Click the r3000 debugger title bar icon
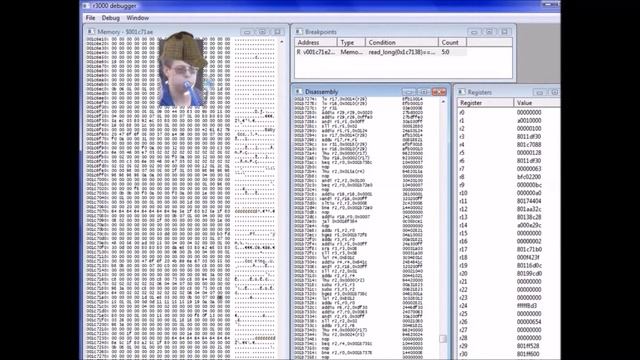This screenshot has width=640, height=360. coord(86,6)
